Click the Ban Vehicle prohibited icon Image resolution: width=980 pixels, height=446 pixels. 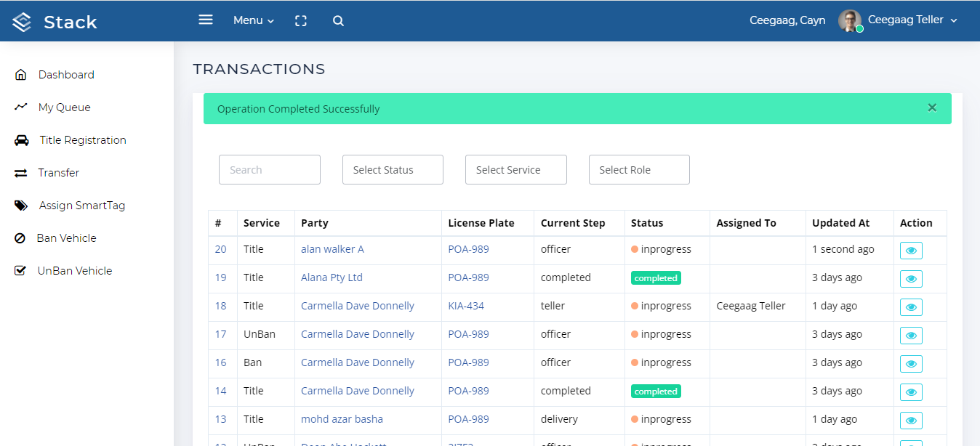pyautogui.click(x=20, y=238)
